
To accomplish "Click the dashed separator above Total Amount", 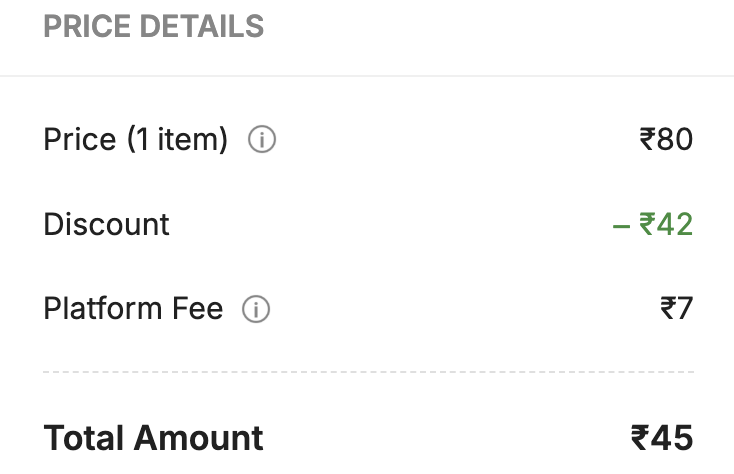I will coord(368,372).
